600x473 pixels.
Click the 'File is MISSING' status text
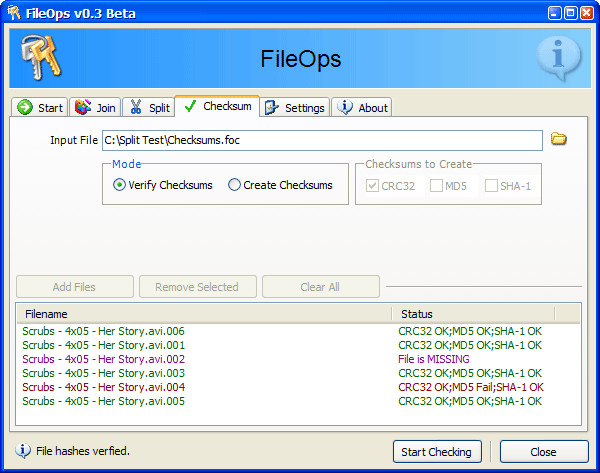click(x=434, y=359)
